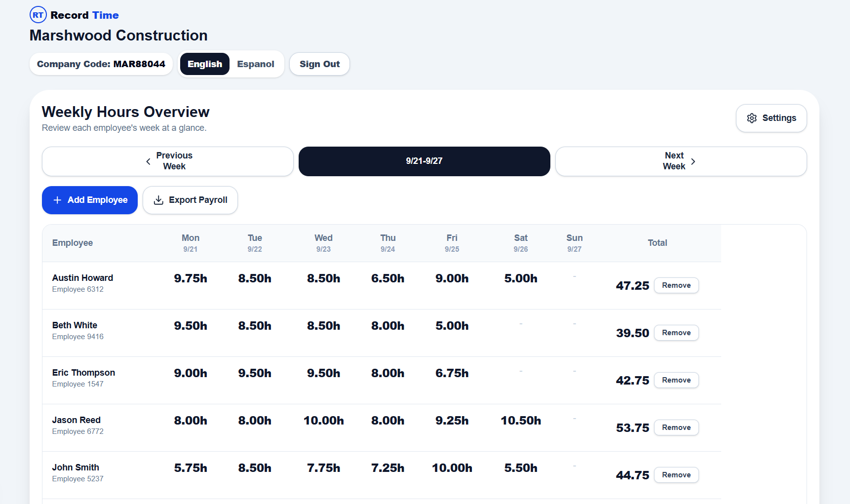Open the Settings button
Viewport: 850px width, 504px height.
coord(771,118)
